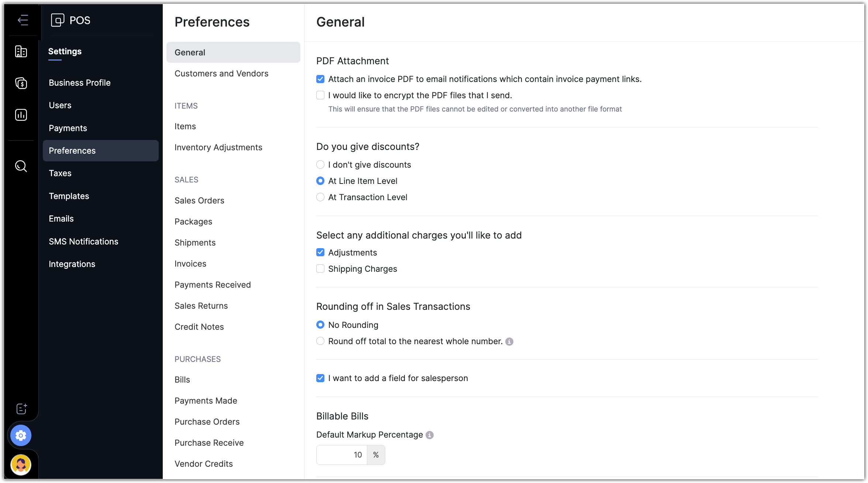868x483 pixels.
Task: Uncheck the salesperson field checkbox
Action: click(320, 378)
